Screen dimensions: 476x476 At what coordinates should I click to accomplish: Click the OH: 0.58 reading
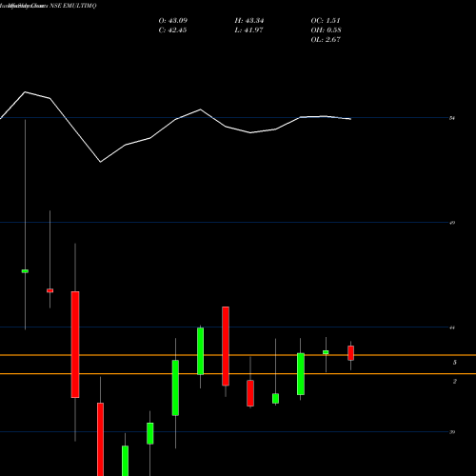pyautogui.click(x=326, y=30)
